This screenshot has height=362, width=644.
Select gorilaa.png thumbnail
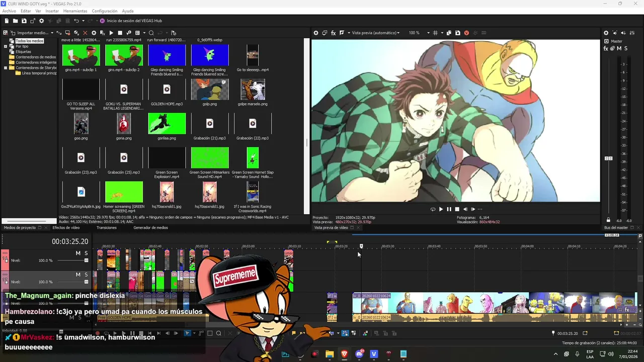pyautogui.click(x=167, y=124)
